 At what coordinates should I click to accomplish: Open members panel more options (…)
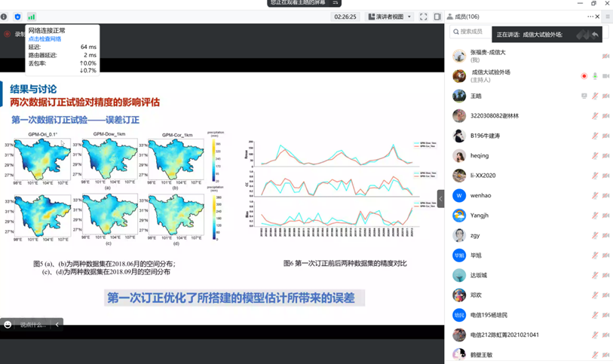tap(590, 17)
